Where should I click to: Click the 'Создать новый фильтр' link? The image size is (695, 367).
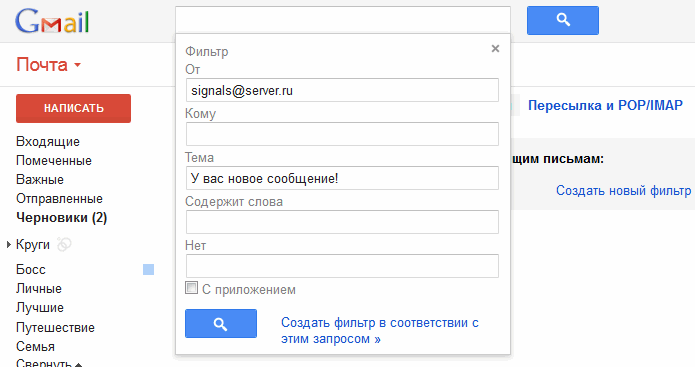[x=623, y=191]
